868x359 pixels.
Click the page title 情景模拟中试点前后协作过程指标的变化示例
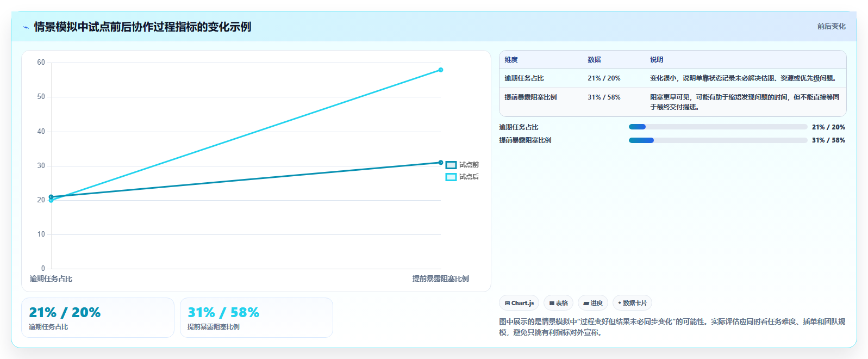tap(142, 27)
